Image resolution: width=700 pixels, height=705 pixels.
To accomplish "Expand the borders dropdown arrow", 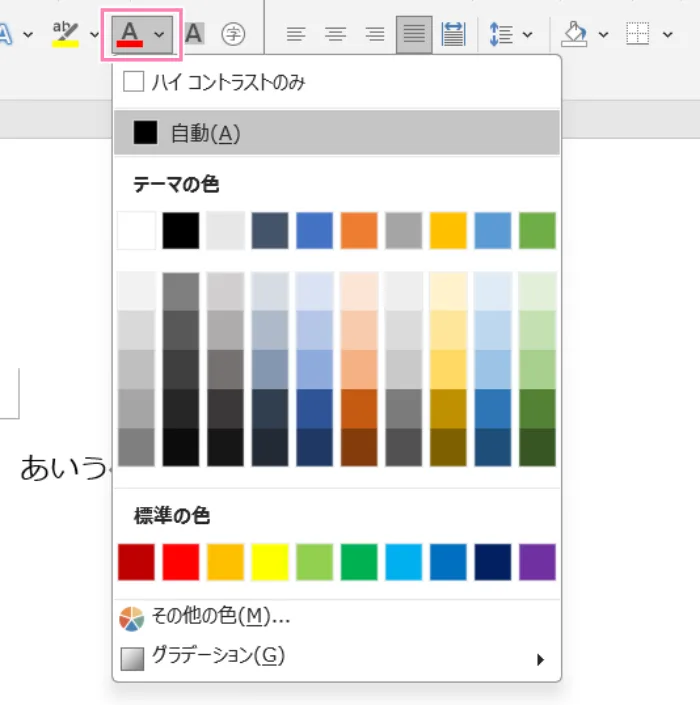I will [667, 34].
